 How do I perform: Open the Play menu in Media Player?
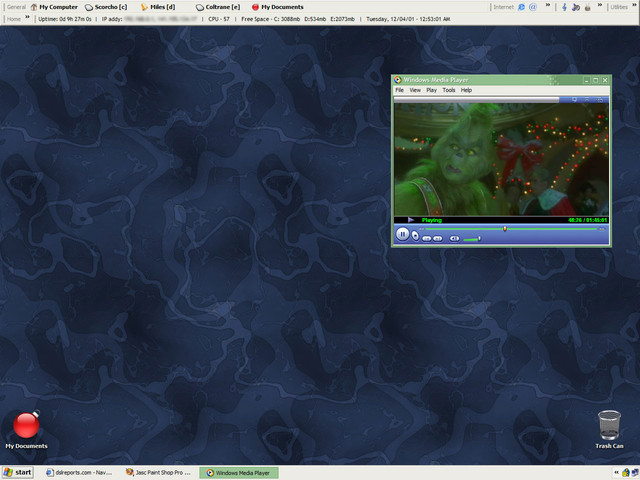(431, 90)
